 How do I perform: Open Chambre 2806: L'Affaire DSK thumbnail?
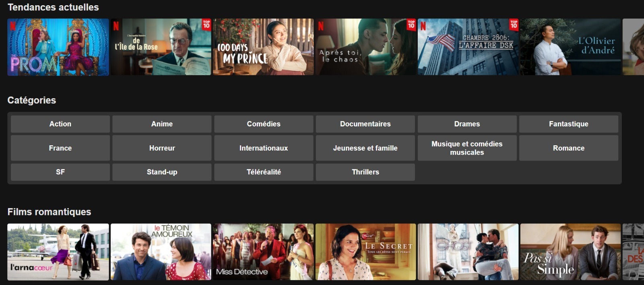pyautogui.click(x=468, y=47)
